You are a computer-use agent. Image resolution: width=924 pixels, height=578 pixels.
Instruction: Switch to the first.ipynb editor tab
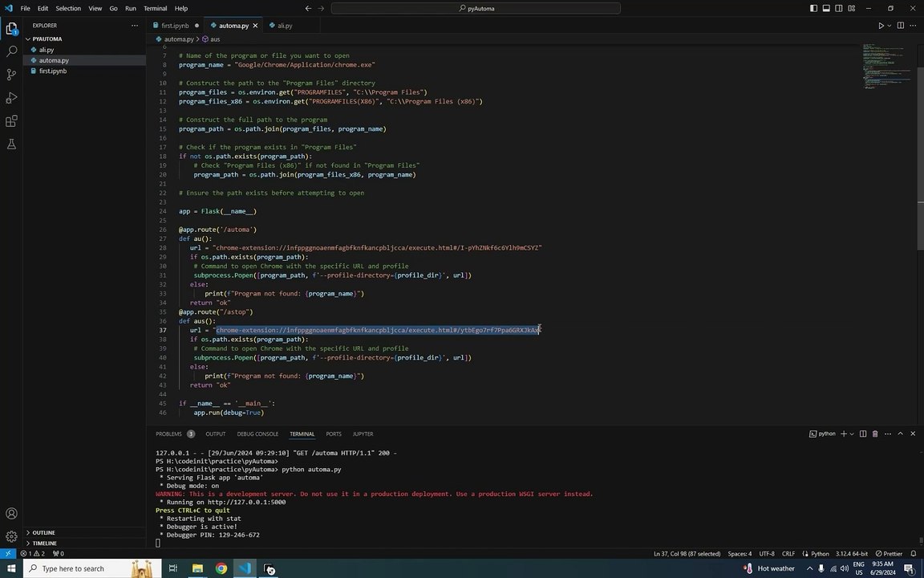point(175,26)
